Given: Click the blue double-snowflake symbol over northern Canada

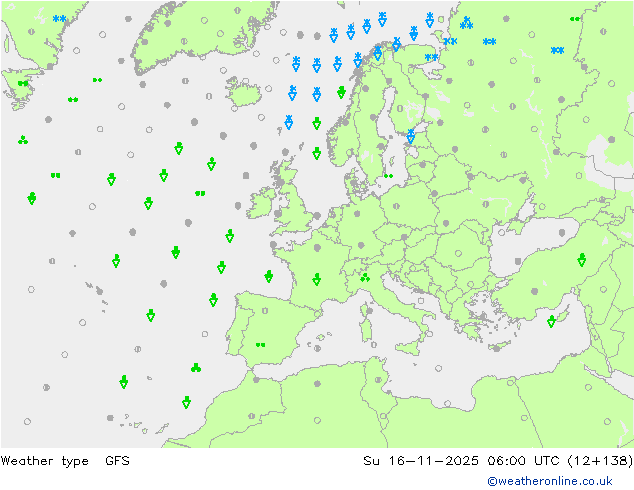Looking at the screenshot, I should click(x=59, y=19).
